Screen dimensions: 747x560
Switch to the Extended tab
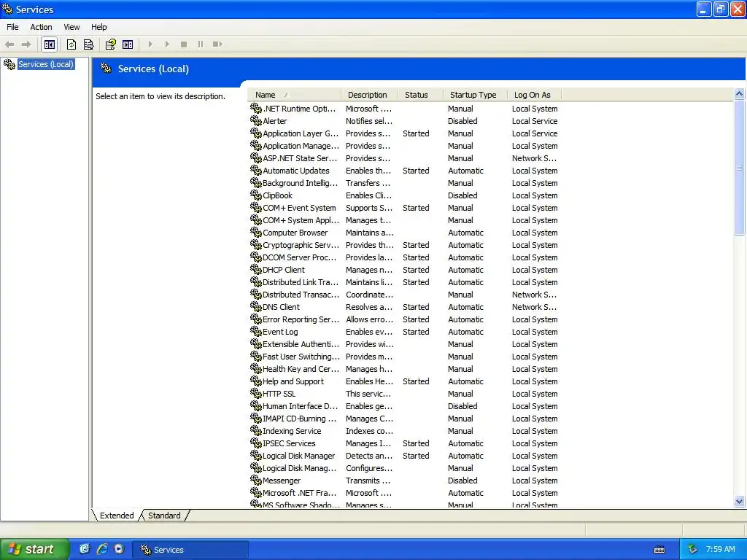click(116, 516)
